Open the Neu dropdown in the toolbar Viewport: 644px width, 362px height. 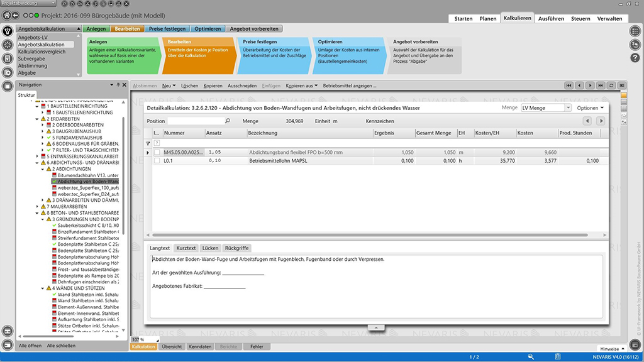169,85
